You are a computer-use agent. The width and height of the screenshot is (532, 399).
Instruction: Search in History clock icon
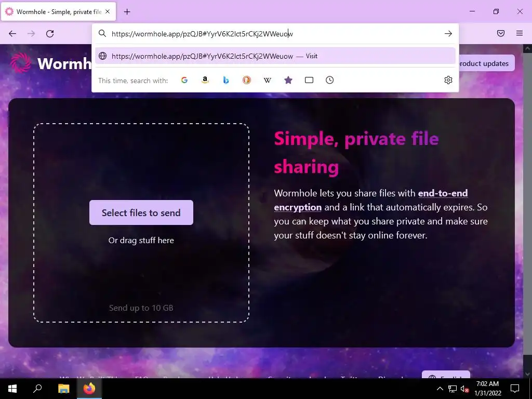pyautogui.click(x=330, y=80)
